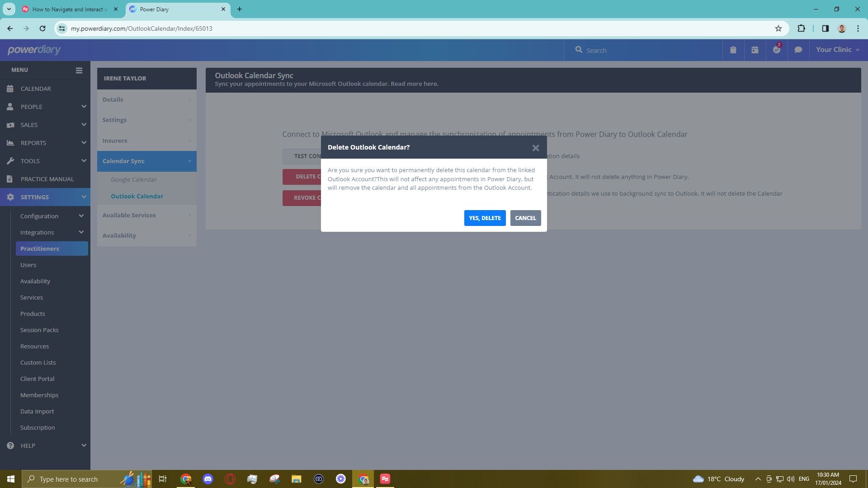The image size is (868, 488).
Task: Click the search magnifier icon
Action: click(579, 50)
